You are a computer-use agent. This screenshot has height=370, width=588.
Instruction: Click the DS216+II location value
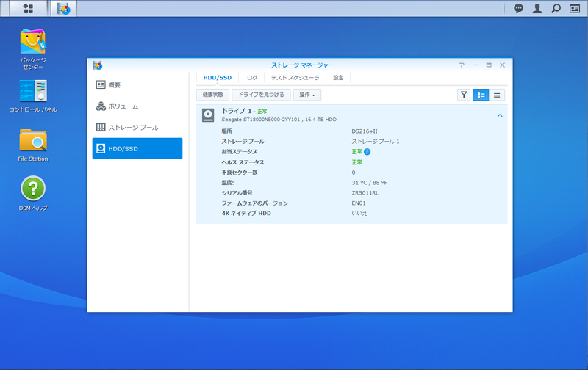[365, 131]
